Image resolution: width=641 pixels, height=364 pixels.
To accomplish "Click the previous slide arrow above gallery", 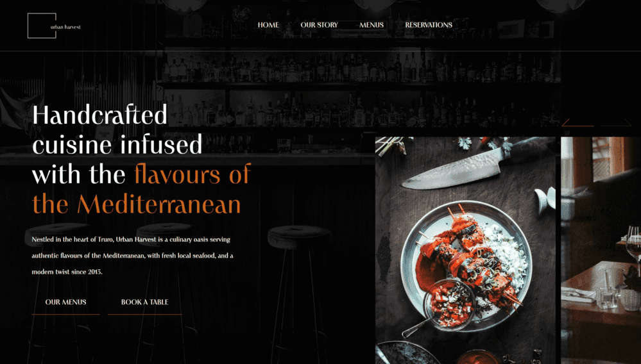I will pos(578,122).
